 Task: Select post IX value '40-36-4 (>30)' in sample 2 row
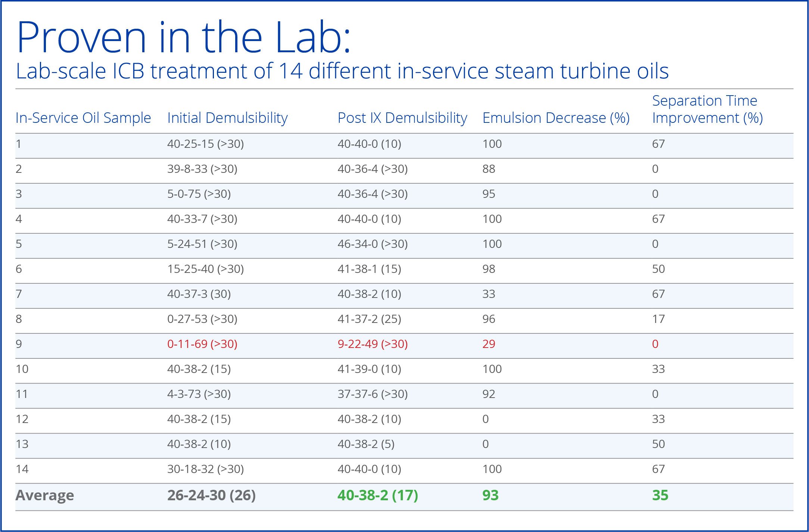(373, 169)
